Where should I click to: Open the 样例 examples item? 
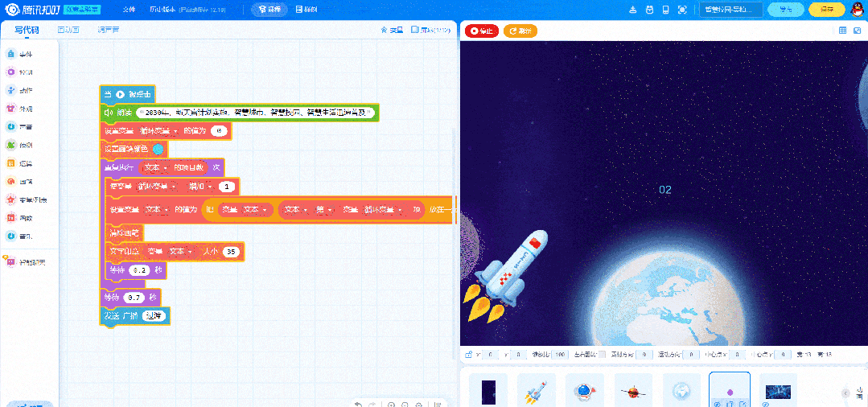coord(307,10)
